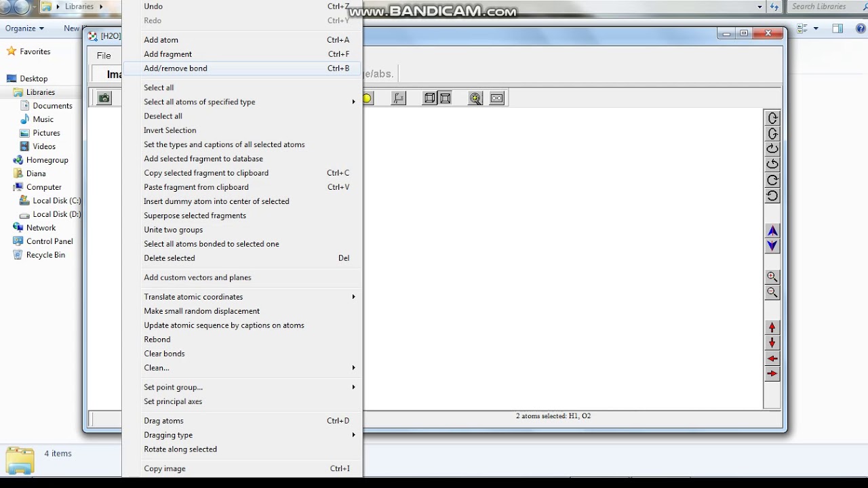Click the camera snapshot icon in toolbar

pos(104,98)
